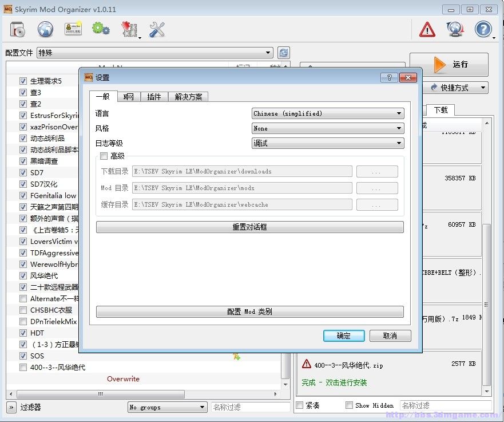Browse for Mod 目录 with ... button
Screen dimensions: 504x422
(x=377, y=188)
